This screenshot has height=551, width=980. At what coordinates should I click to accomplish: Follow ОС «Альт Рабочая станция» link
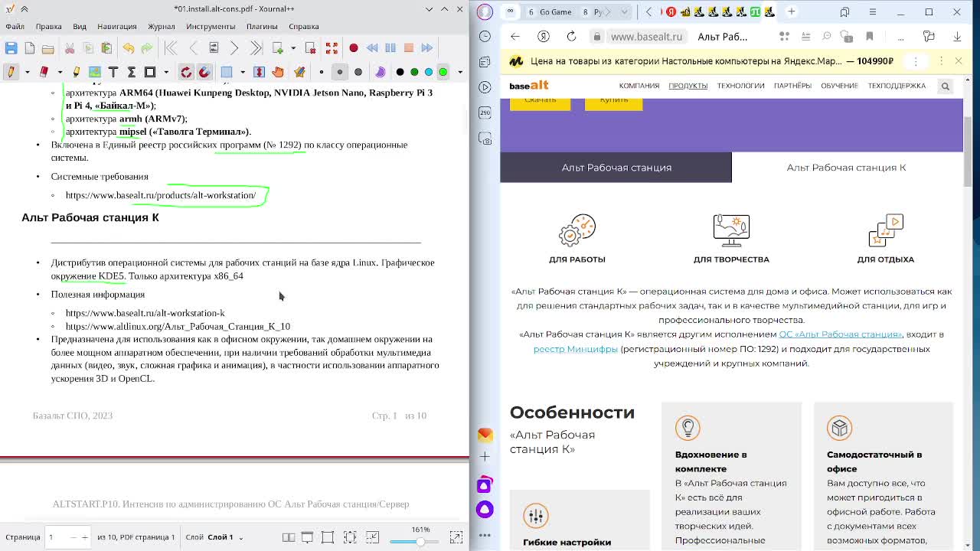click(x=840, y=334)
